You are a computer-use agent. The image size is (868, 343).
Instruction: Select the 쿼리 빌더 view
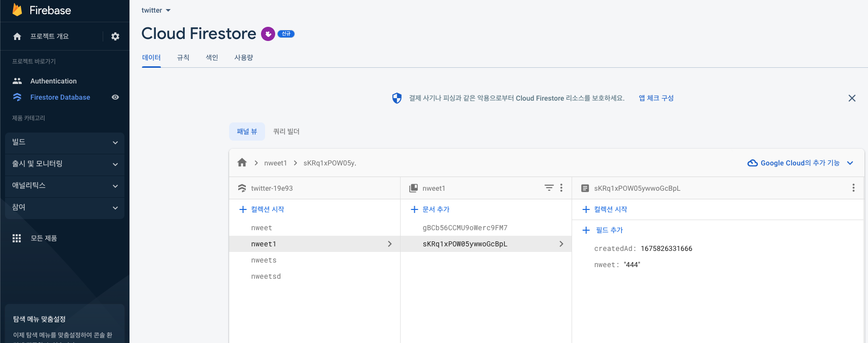pyautogui.click(x=286, y=132)
